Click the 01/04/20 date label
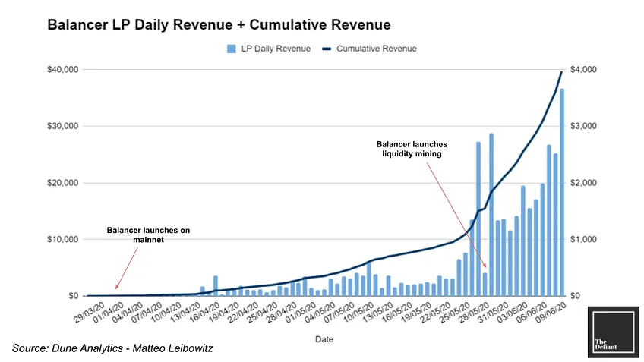644x362 pixels. [108, 313]
